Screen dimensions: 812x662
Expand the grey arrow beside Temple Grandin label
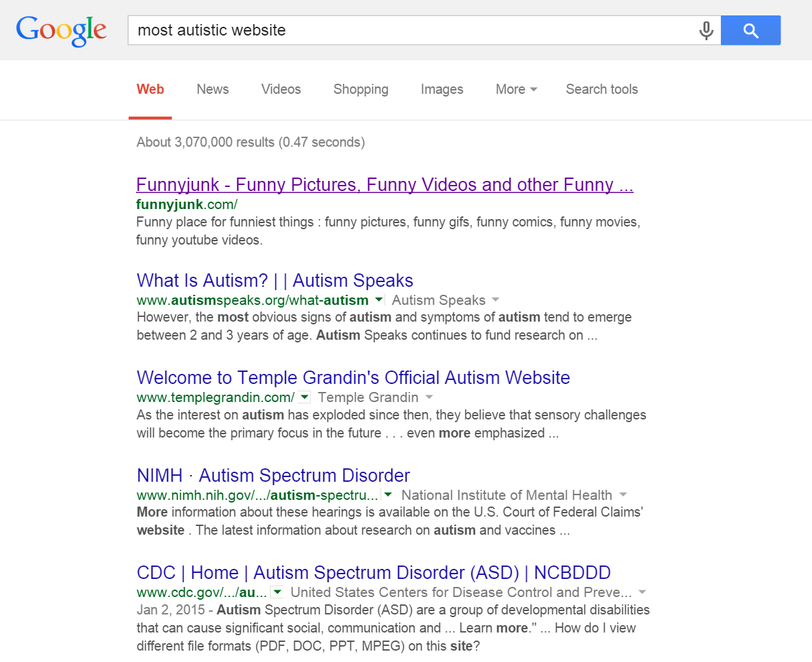[429, 397]
